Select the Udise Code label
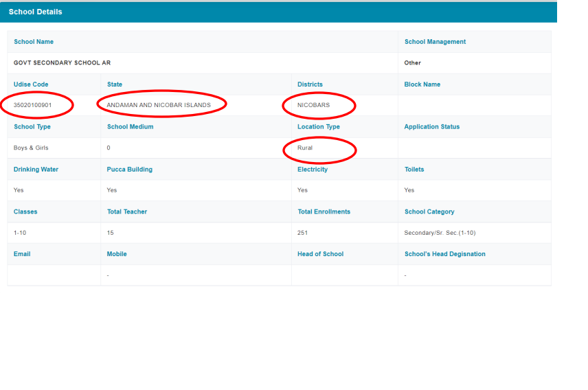Image resolution: width=588 pixels, height=390 pixels. coord(31,84)
